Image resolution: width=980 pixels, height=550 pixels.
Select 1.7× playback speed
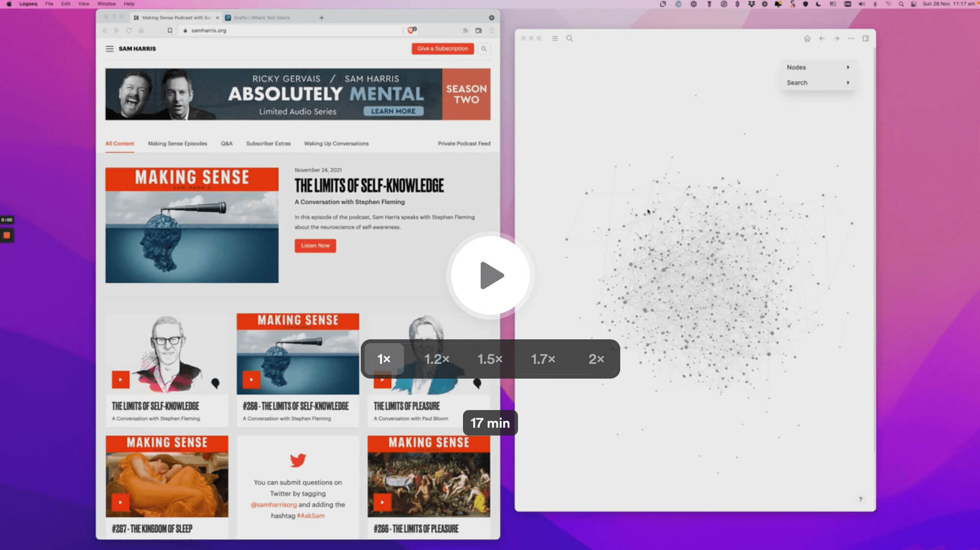[x=543, y=359]
